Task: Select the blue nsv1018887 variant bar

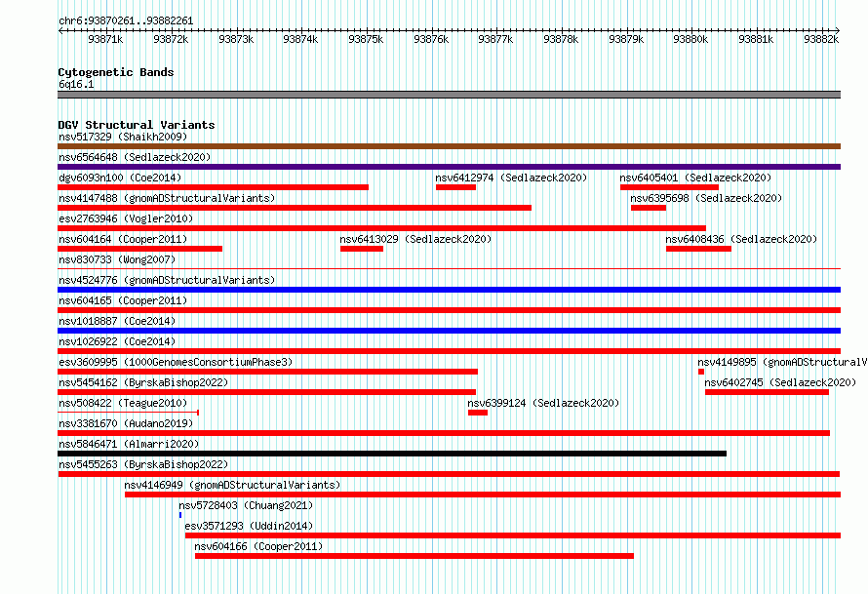Action: (449, 331)
